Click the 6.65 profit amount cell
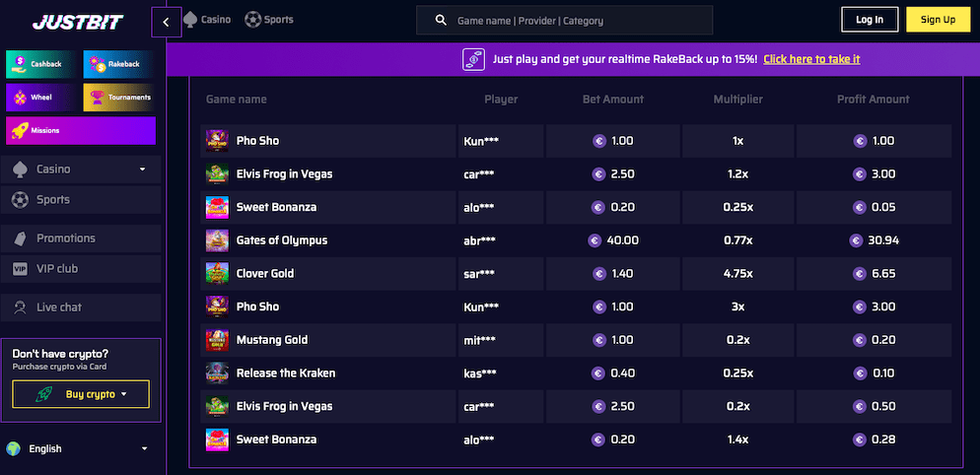 point(874,274)
